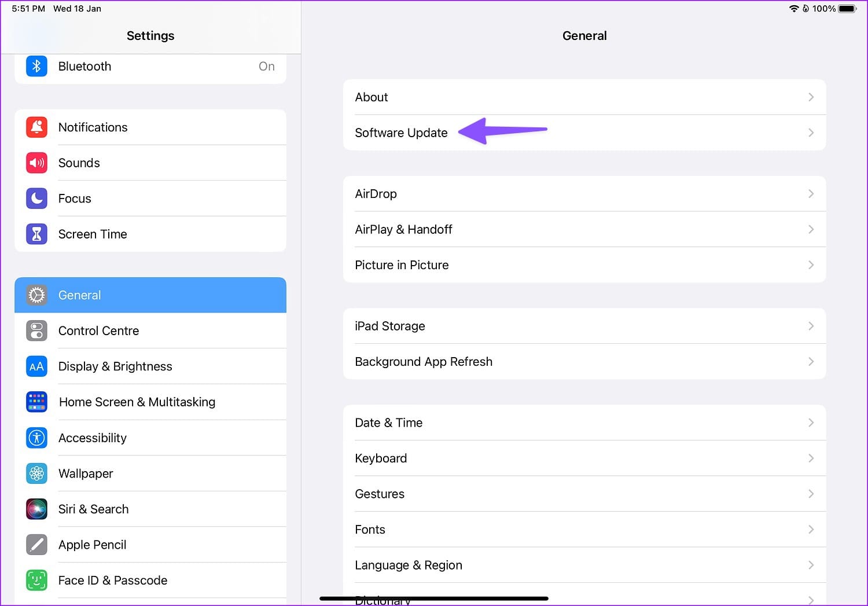Open AirDrop settings
868x606 pixels.
pyautogui.click(x=584, y=194)
